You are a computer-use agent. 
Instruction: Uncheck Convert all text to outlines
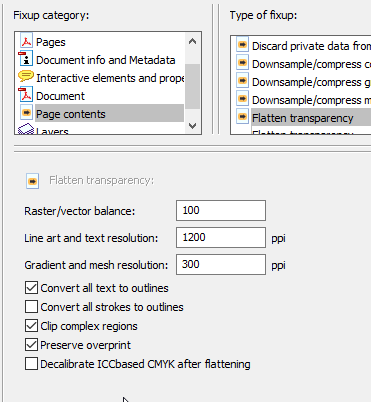point(31,287)
